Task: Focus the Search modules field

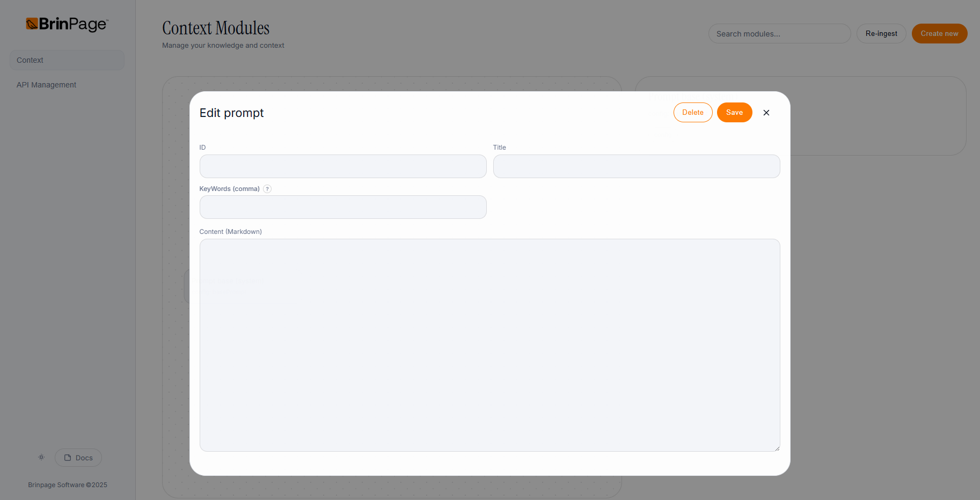Action: tap(779, 34)
